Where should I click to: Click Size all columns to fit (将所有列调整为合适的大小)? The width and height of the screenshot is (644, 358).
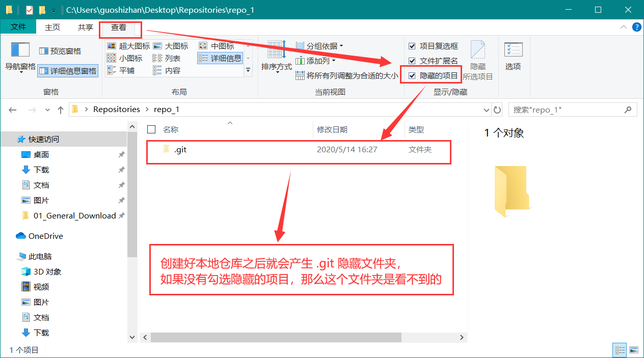[347, 76]
